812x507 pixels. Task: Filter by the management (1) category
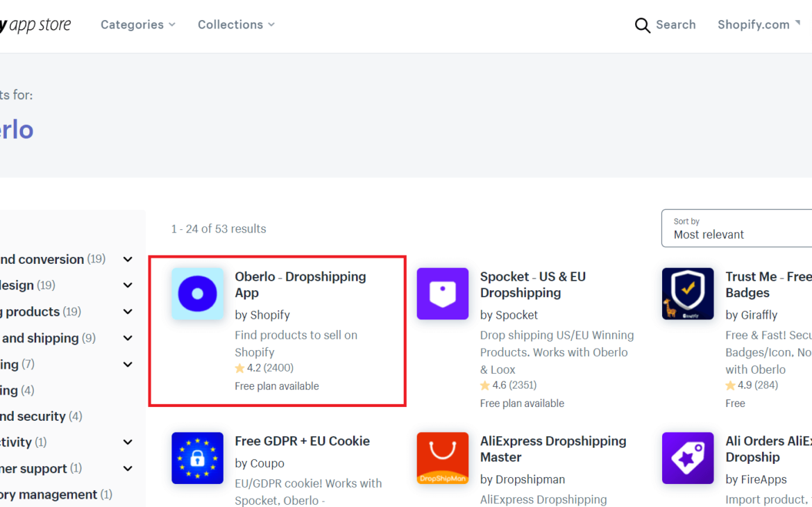click(x=56, y=494)
